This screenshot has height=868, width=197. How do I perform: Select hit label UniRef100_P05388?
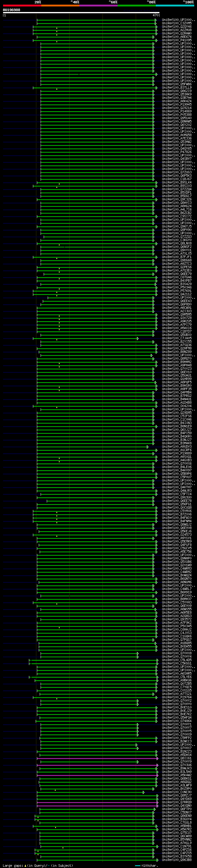[177, 115]
